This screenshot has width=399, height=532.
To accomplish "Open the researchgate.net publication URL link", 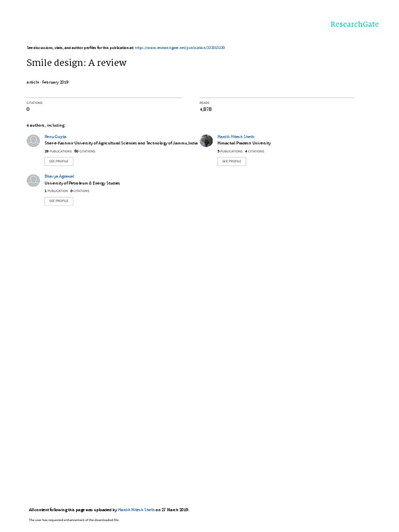I will [x=180, y=48].
